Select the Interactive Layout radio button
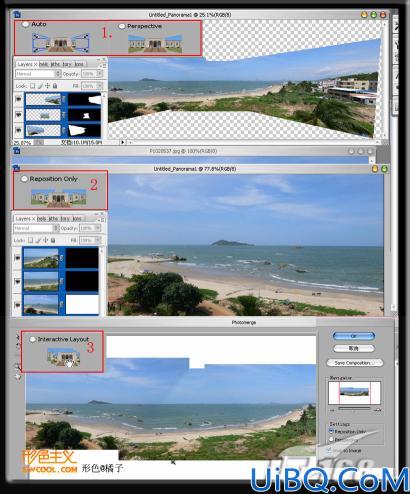The width and height of the screenshot is (410, 494). coord(32,339)
